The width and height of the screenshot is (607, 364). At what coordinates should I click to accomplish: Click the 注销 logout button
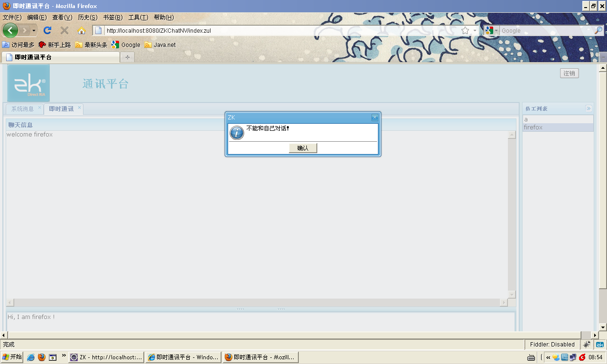569,73
